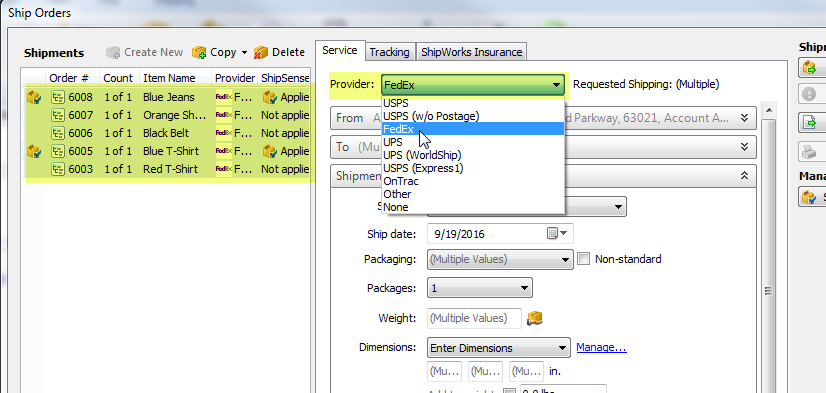The height and width of the screenshot is (393, 826).
Task: Click the Weight input field
Action: tap(474, 318)
